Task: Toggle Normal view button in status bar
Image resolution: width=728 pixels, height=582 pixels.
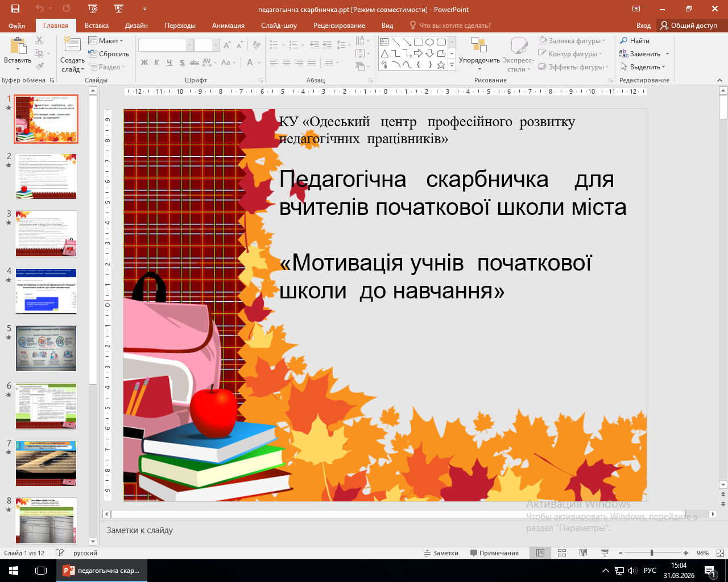Action: (x=540, y=553)
